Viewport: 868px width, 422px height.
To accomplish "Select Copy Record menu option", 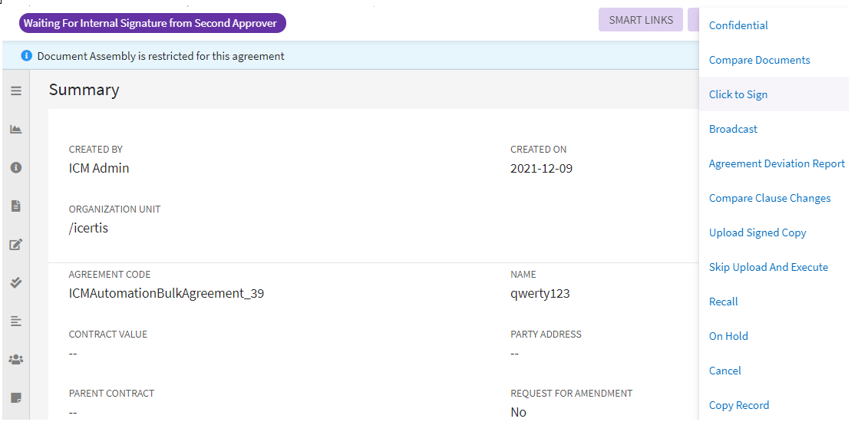I will click(x=738, y=405).
